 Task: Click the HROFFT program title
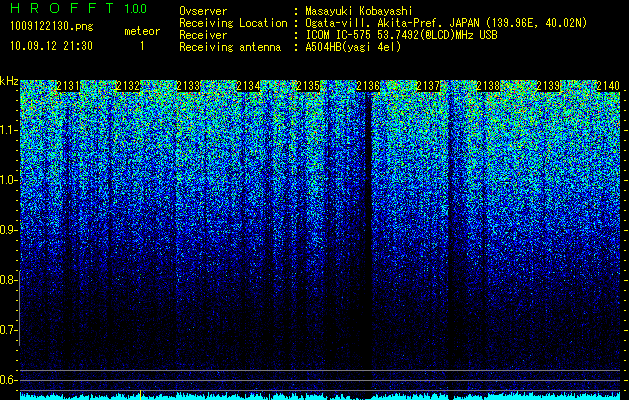[x=63, y=8]
